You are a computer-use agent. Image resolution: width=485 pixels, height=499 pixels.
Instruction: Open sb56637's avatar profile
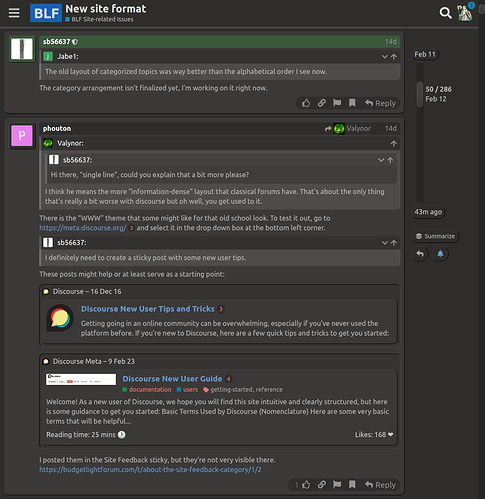pos(22,49)
